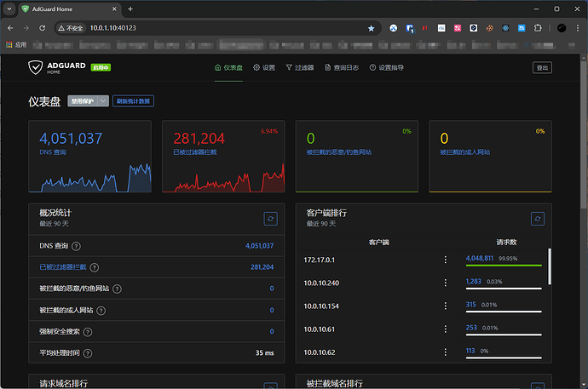Click the browser back arrow
This screenshot has height=389, width=588.
[x=10, y=28]
